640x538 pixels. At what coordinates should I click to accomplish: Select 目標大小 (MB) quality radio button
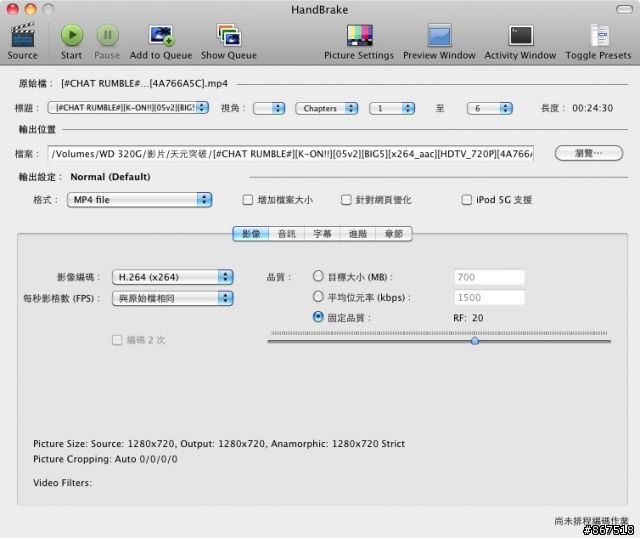click(x=318, y=276)
